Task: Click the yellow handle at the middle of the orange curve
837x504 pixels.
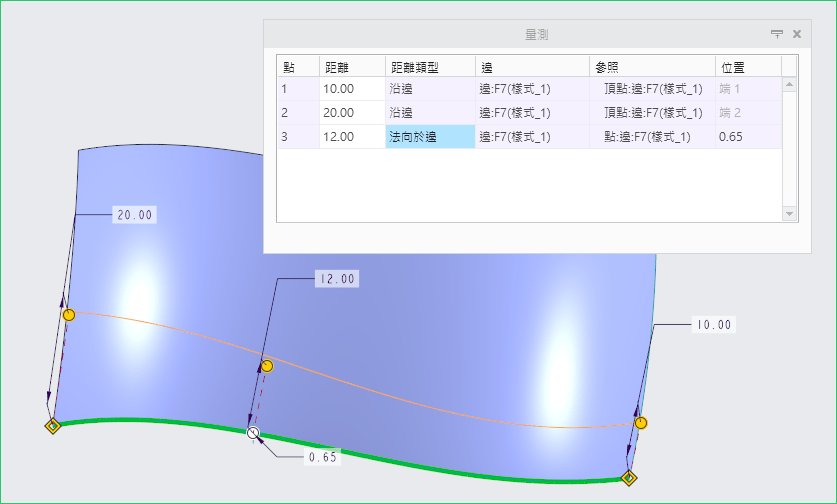Action: 267,366
